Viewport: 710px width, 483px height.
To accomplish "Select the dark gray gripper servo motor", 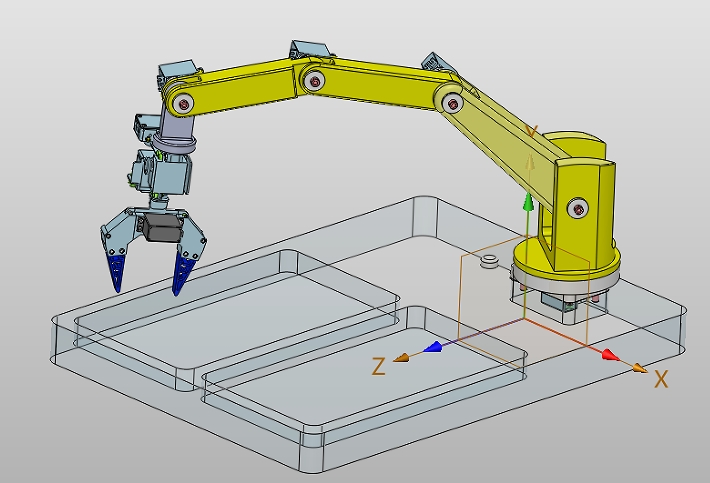I will (x=161, y=228).
